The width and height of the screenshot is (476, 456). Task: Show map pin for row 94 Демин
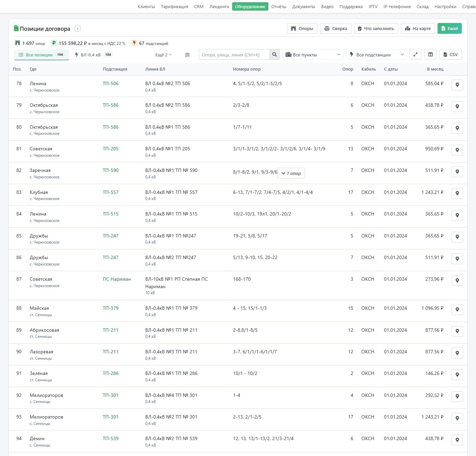(x=457, y=440)
